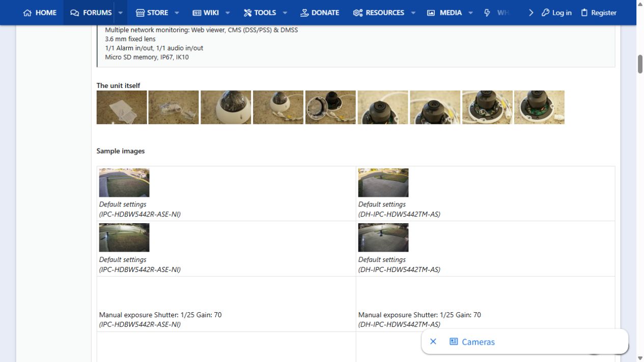
Task: Click the forums chat bubble icon
Action: tap(75, 13)
